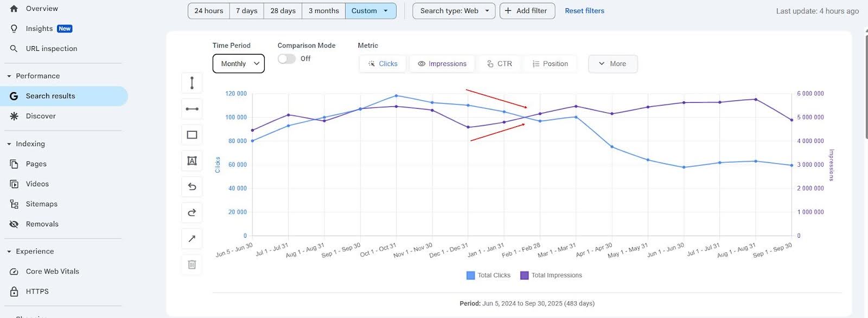The height and width of the screenshot is (318, 868).
Task: Select the vertical line drawing tool
Action: [192, 83]
